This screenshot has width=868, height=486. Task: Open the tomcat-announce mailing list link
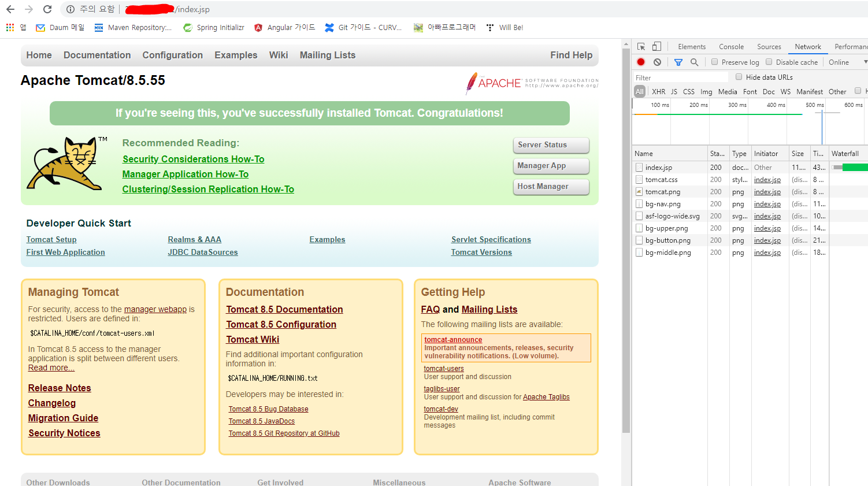pyautogui.click(x=453, y=340)
